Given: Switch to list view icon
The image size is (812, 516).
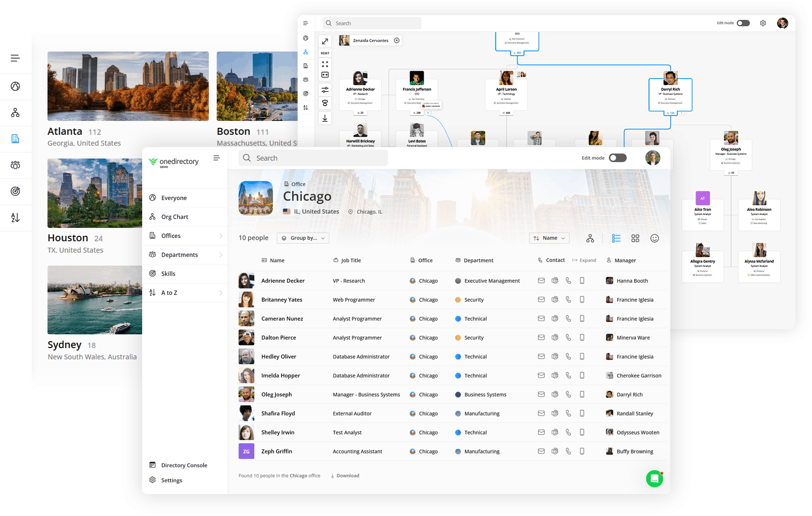Looking at the screenshot, I should click(616, 238).
